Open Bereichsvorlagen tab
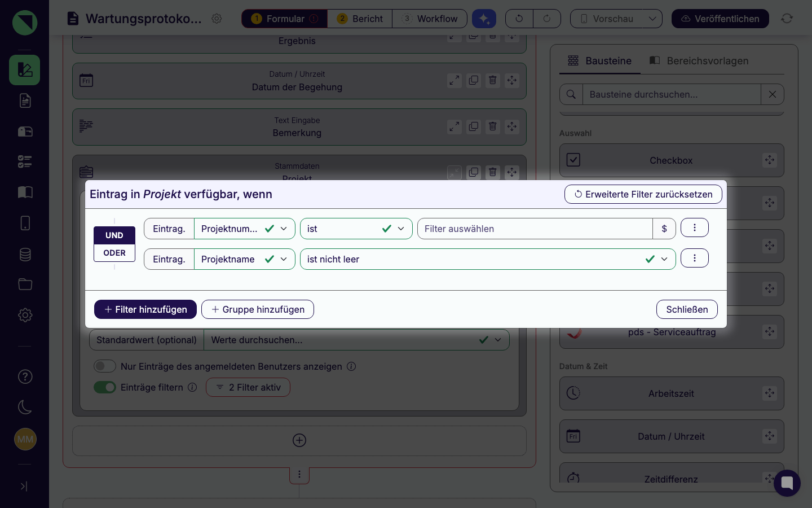Screen dimensions: 812x508 [699, 60]
